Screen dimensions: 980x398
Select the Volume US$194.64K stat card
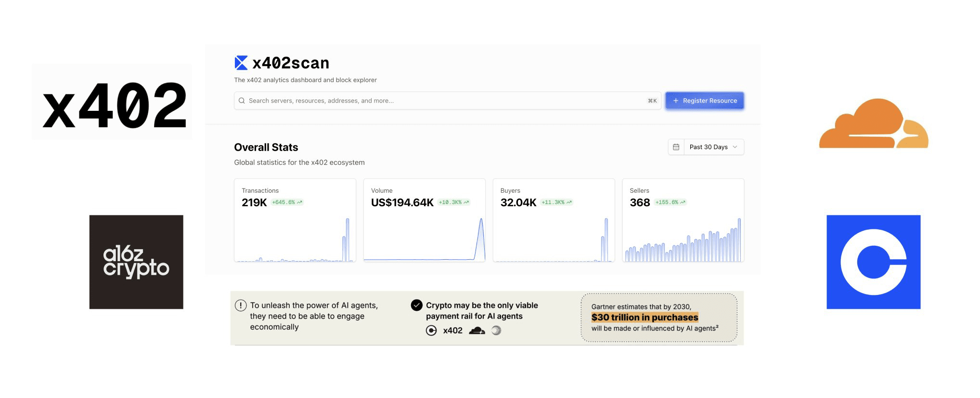[424, 220]
